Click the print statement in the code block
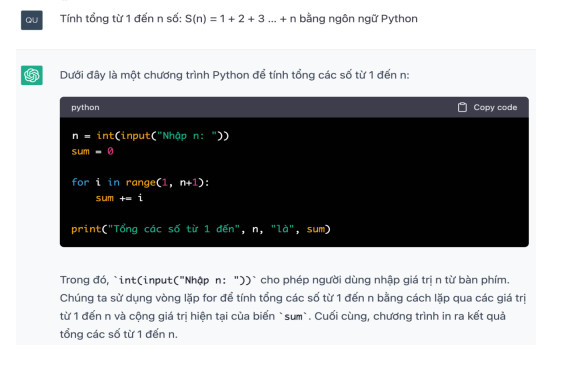586x392 pixels. 201,229
